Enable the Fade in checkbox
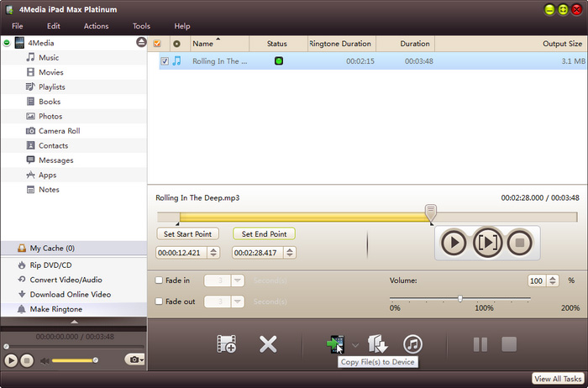This screenshot has height=388, width=588. pos(160,281)
